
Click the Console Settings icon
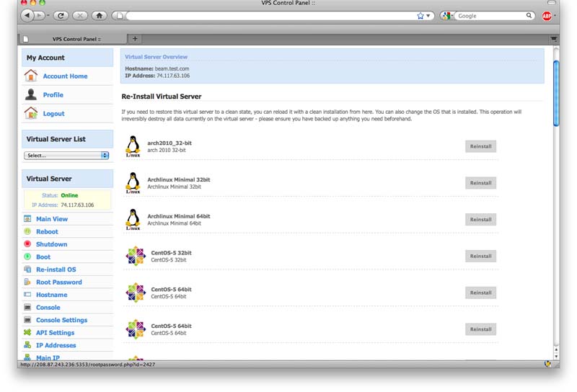click(27, 320)
